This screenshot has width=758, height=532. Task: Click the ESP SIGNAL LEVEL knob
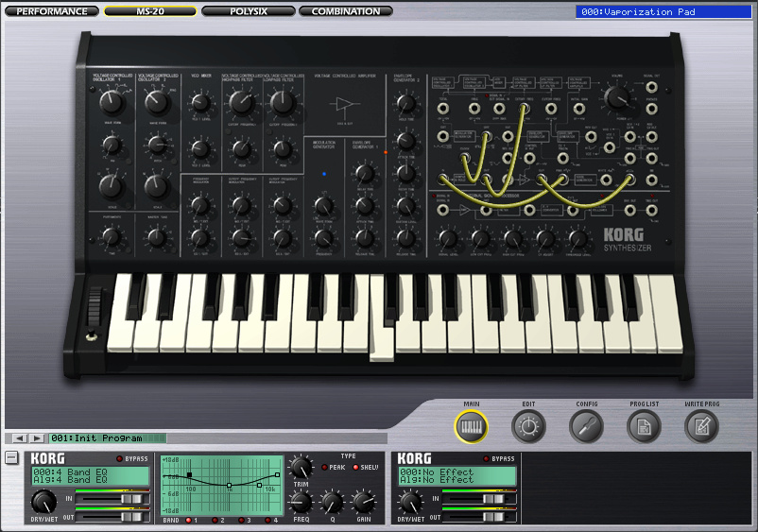click(448, 239)
